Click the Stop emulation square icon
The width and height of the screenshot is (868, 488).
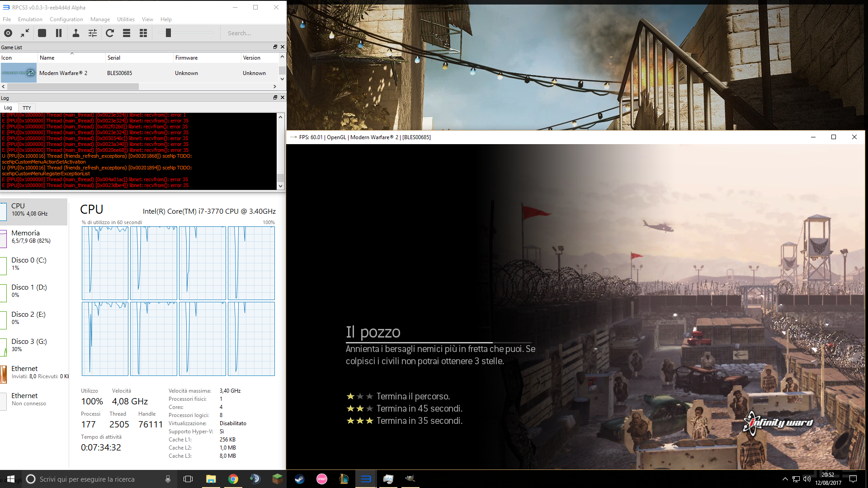click(x=42, y=33)
